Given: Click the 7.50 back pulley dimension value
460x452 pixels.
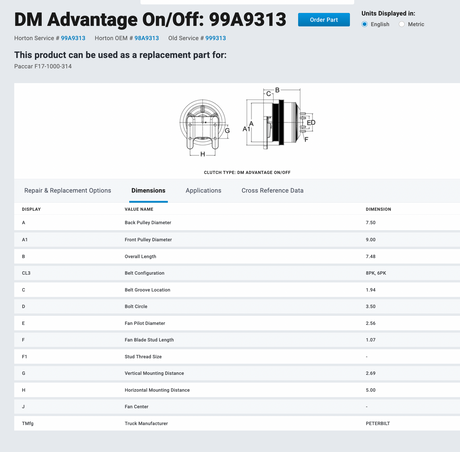Looking at the screenshot, I should tap(371, 223).
